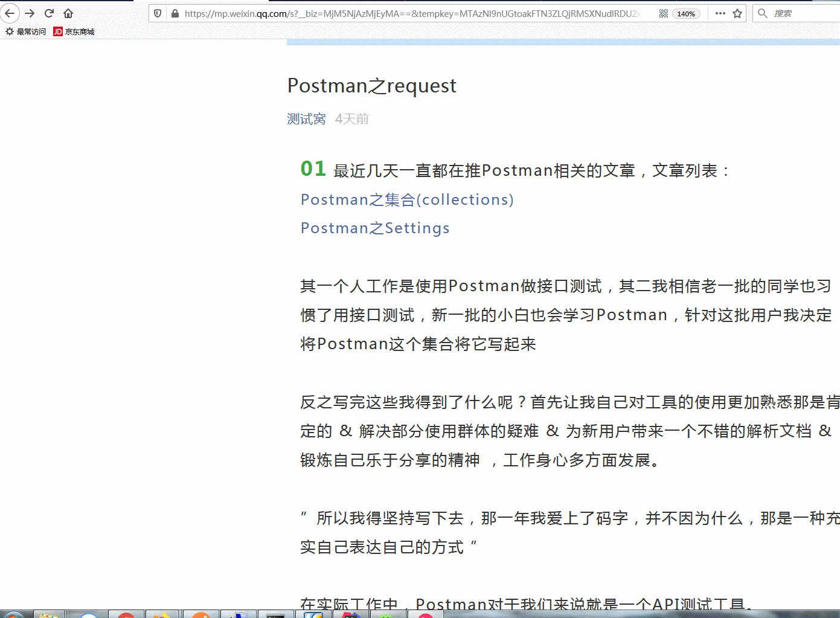
Task: Go forward to the next page
Action: [30, 13]
